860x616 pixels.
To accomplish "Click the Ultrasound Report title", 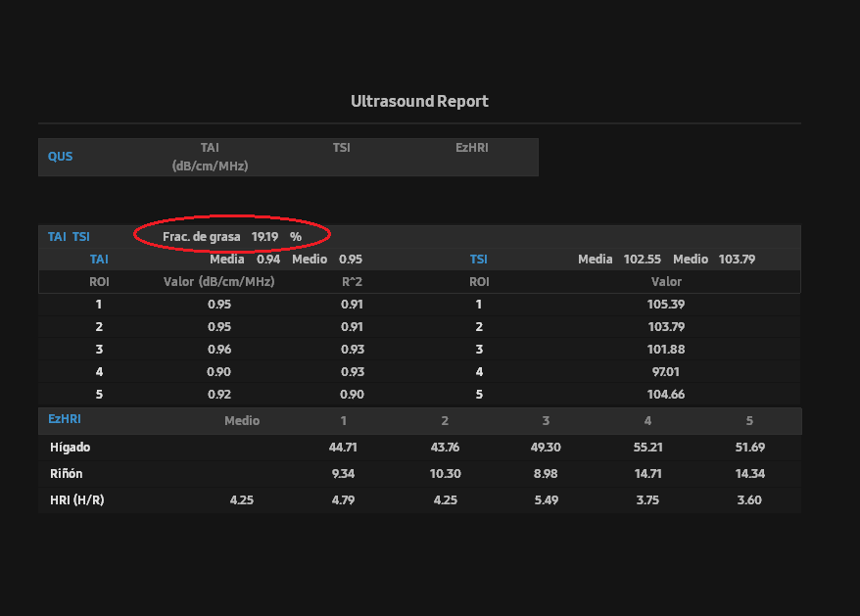I will point(419,102).
